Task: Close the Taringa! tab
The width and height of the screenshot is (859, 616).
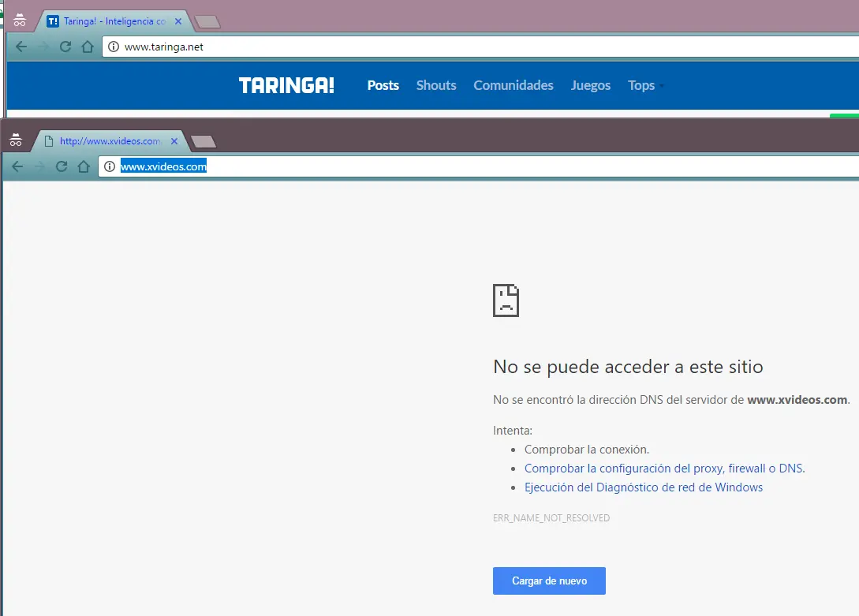Action: pos(178,21)
